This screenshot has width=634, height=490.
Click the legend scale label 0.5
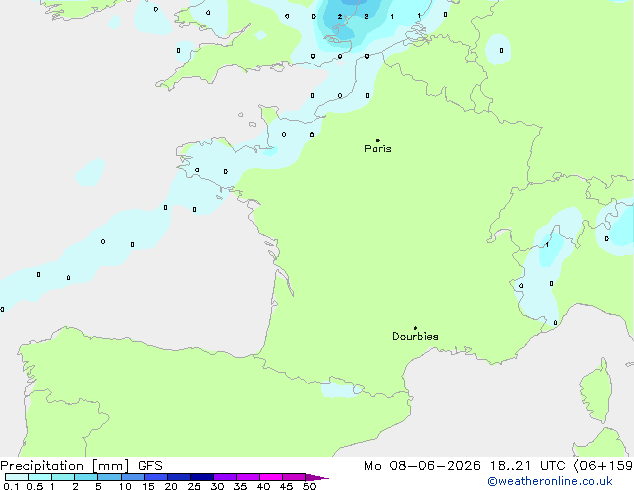(x=35, y=486)
